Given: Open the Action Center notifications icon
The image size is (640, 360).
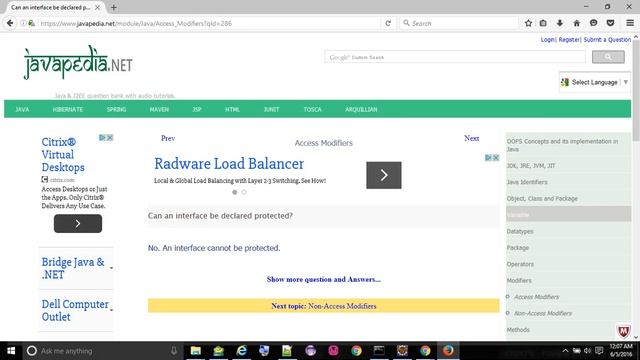Looking at the screenshot, I should pyautogui.click(x=599, y=351).
